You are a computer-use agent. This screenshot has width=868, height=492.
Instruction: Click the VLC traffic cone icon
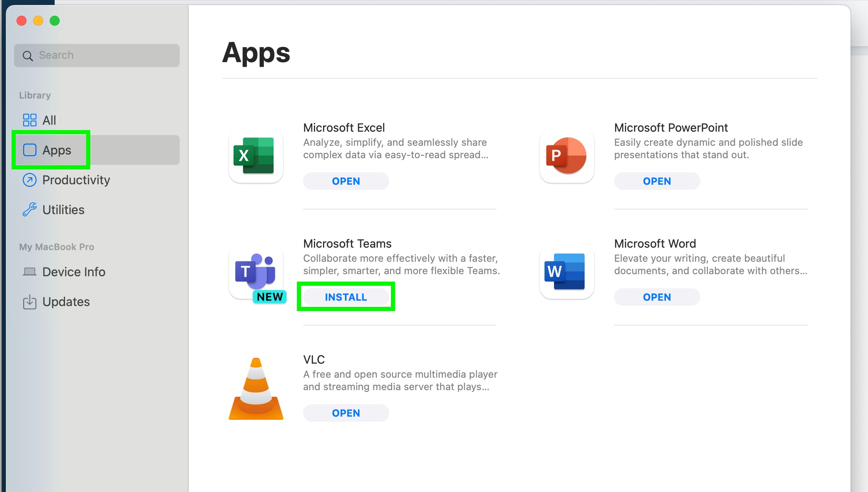[256, 388]
